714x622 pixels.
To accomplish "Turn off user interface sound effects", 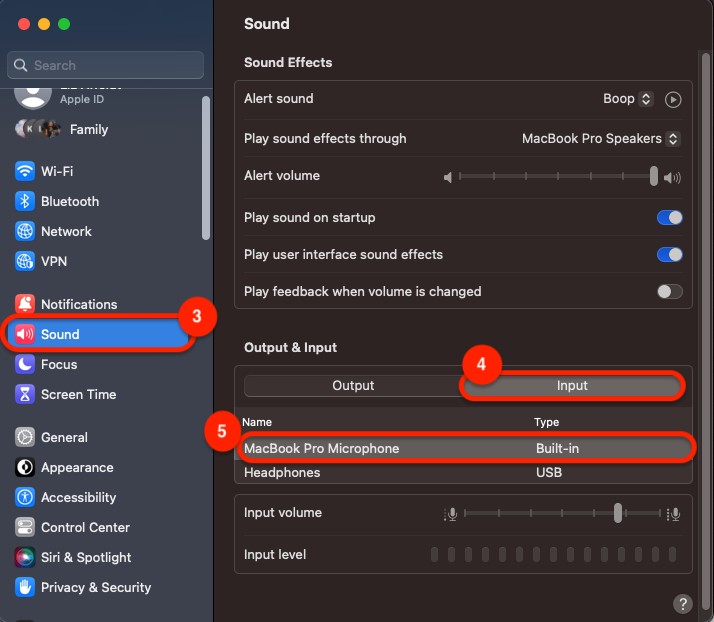I will point(669,254).
